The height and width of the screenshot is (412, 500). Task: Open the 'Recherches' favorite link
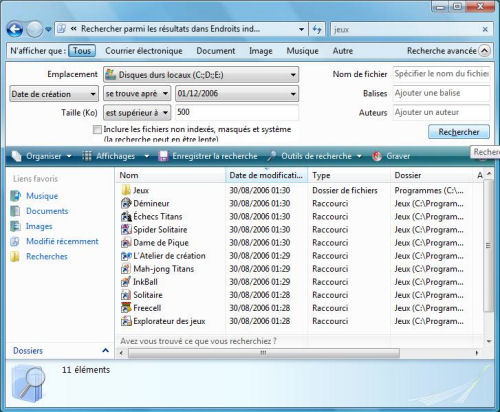(47, 257)
